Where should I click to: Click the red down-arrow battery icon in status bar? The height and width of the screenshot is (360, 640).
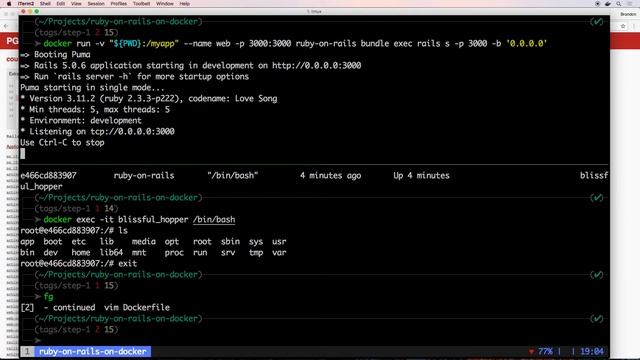point(531,351)
